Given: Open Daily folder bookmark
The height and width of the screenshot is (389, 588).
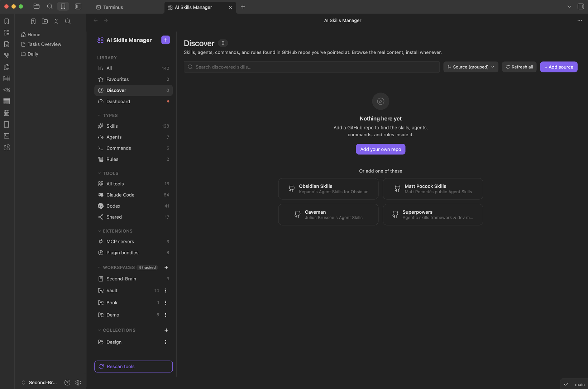Looking at the screenshot, I should (x=29, y=54).
